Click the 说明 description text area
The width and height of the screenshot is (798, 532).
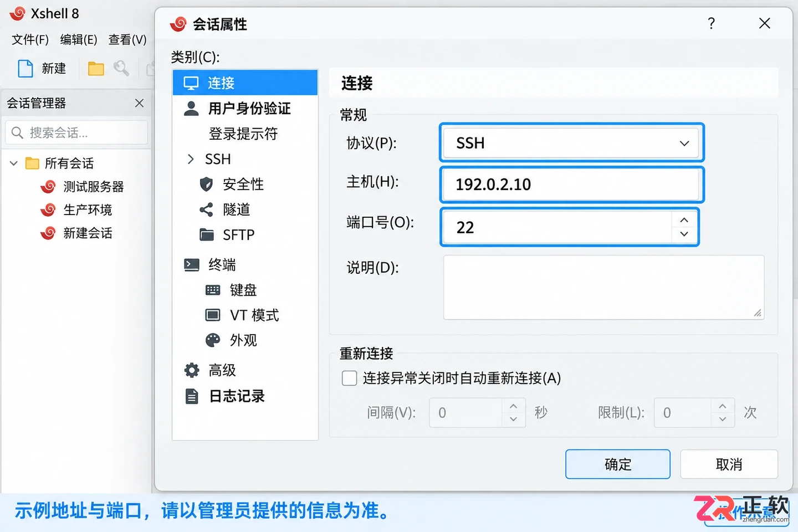pos(603,287)
